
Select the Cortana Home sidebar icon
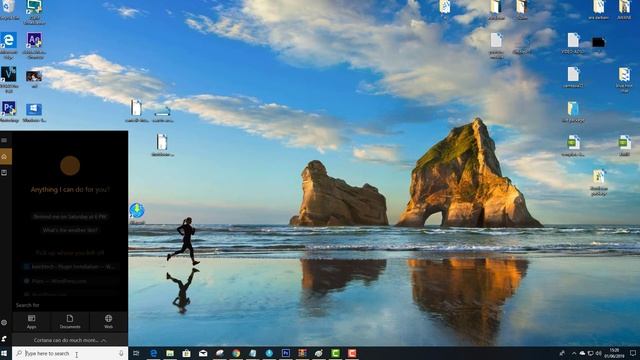point(4,157)
